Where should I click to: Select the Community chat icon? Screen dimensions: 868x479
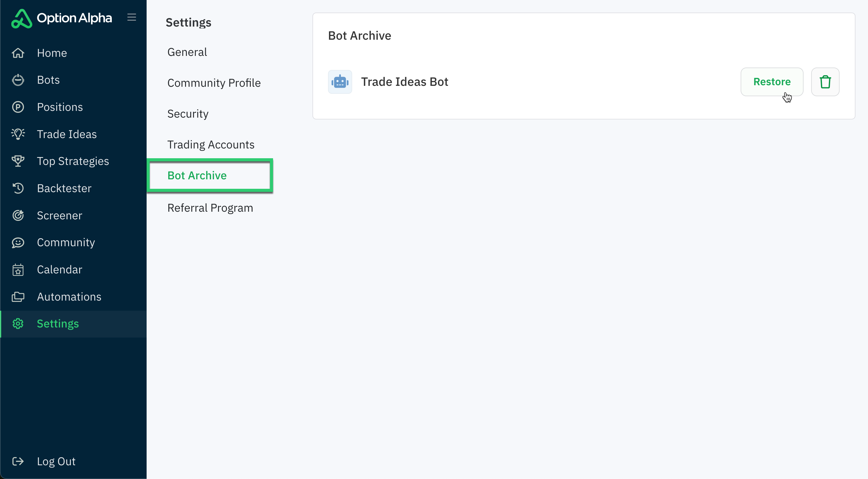click(x=18, y=242)
